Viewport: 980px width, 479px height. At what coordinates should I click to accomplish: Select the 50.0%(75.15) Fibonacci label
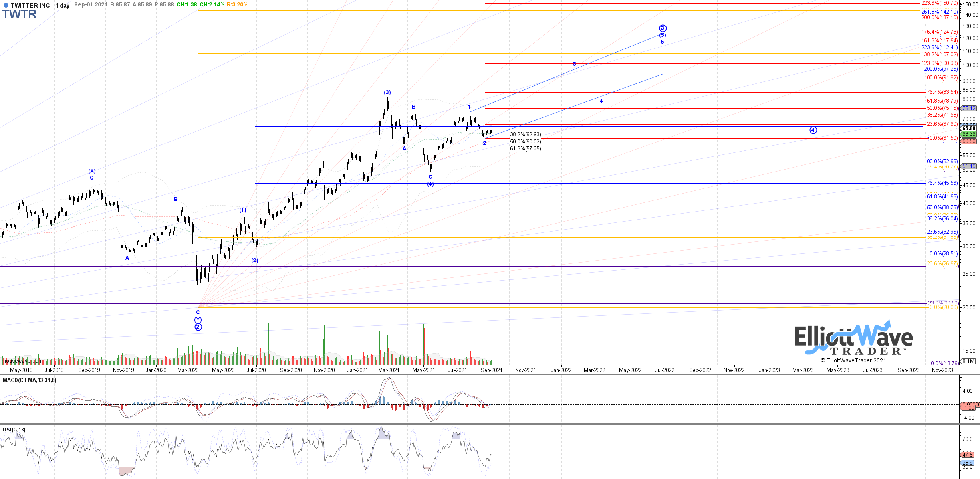click(942, 108)
